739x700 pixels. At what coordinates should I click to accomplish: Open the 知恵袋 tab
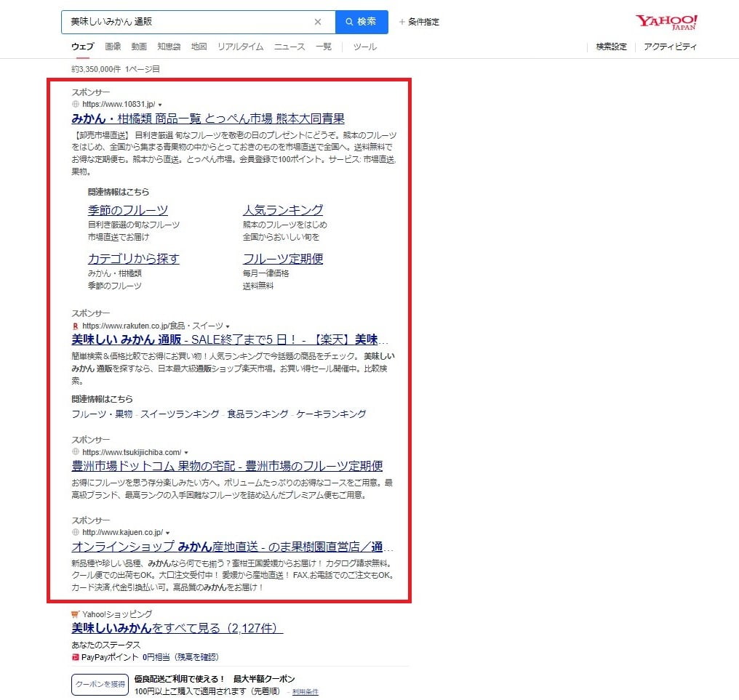169,47
